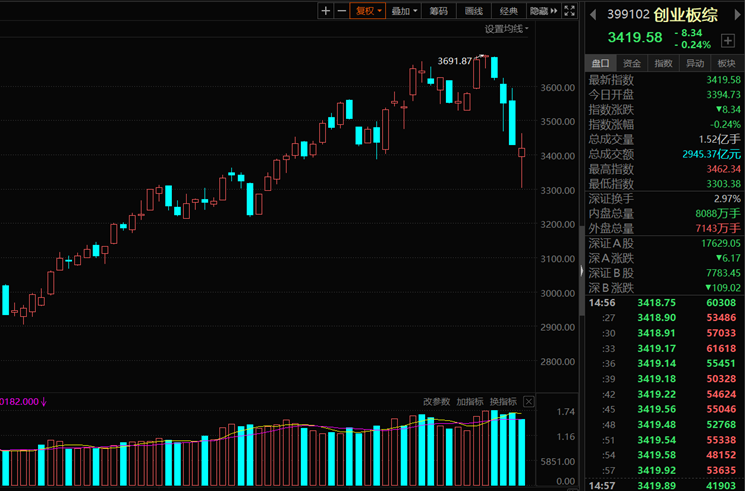Click the 0182.000 volume indicator value

23,402
